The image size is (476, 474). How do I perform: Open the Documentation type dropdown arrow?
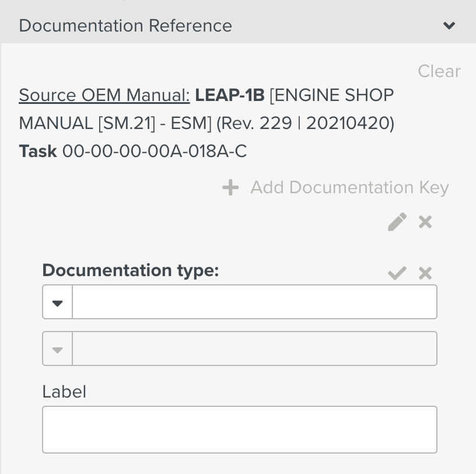[x=57, y=302]
